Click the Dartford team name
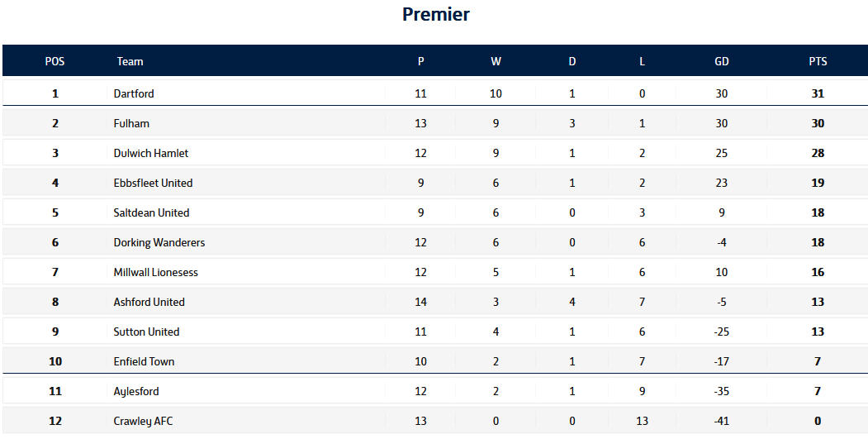 [x=134, y=93]
